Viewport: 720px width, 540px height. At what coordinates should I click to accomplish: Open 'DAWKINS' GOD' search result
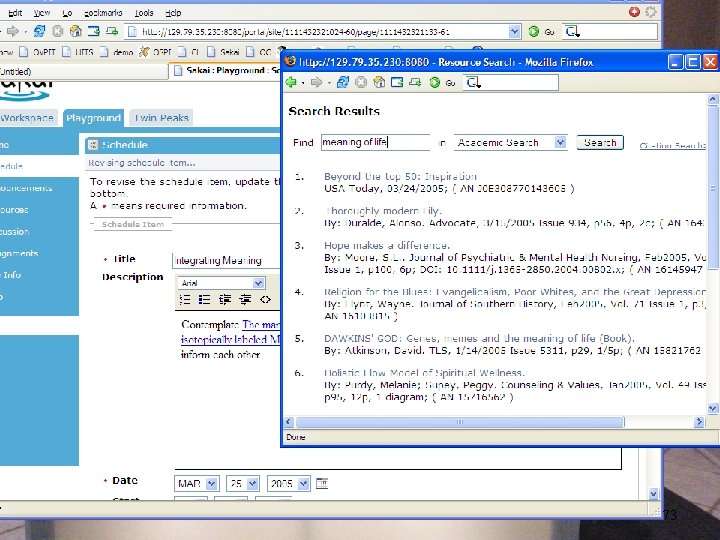point(479,338)
